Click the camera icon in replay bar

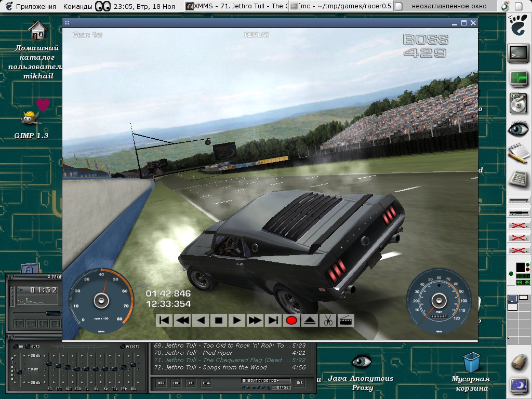click(345, 321)
